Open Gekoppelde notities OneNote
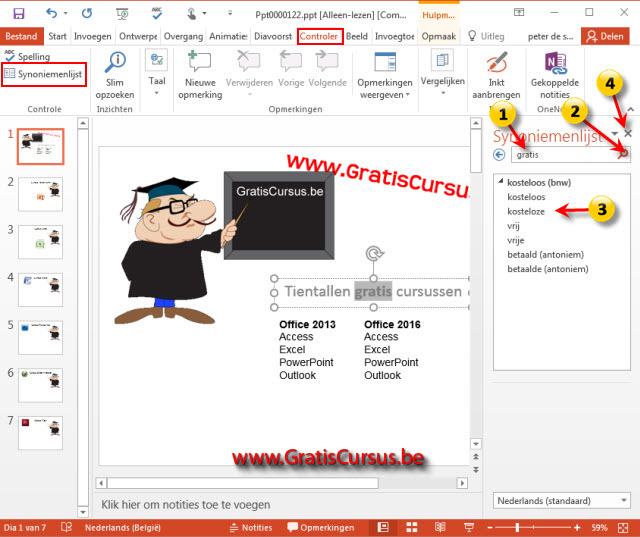Image resolution: width=640 pixels, height=537 pixels. pyautogui.click(x=555, y=76)
